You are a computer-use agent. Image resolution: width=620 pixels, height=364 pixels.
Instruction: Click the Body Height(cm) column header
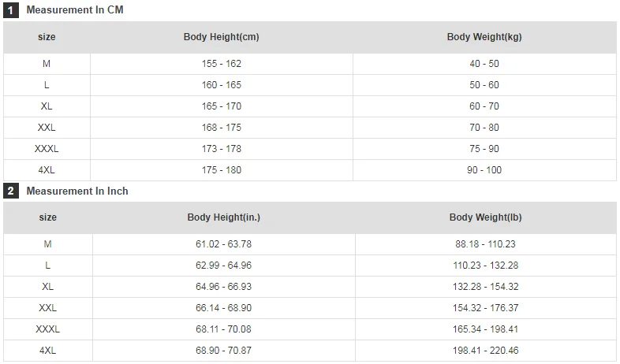[x=221, y=37]
